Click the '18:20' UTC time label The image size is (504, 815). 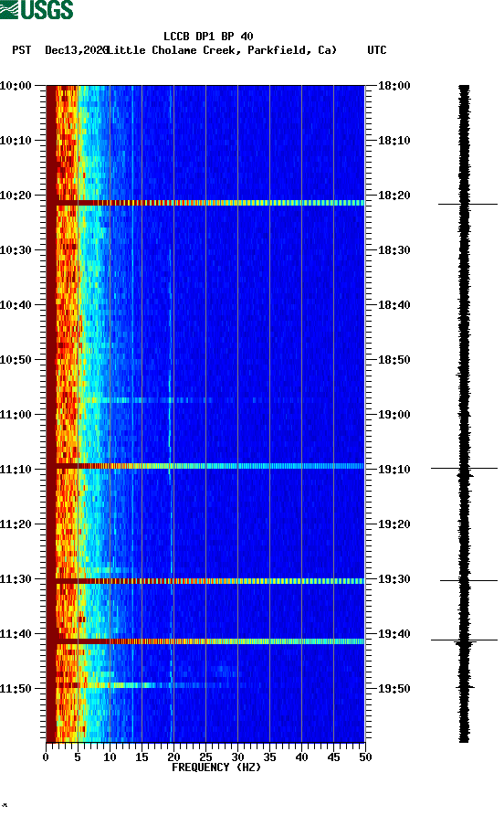click(394, 196)
